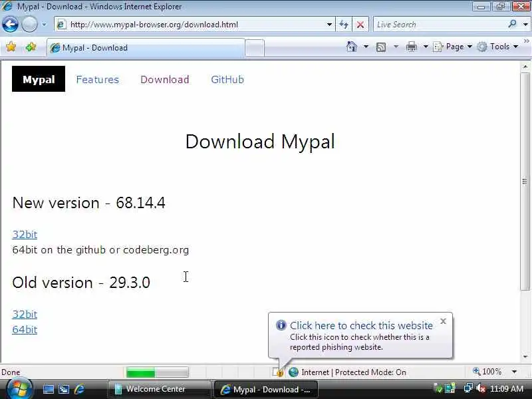Open the Favorites Center star icon

pos(11,47)
